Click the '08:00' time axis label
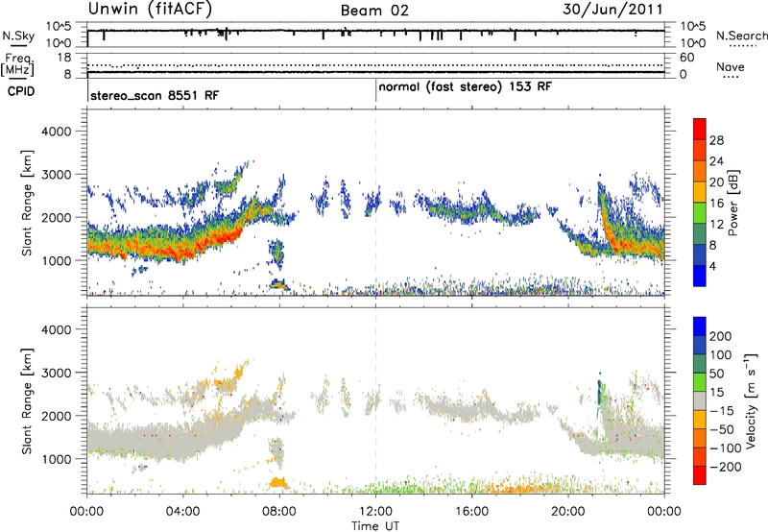Viewport: 768px width, 532px height. 279,512
